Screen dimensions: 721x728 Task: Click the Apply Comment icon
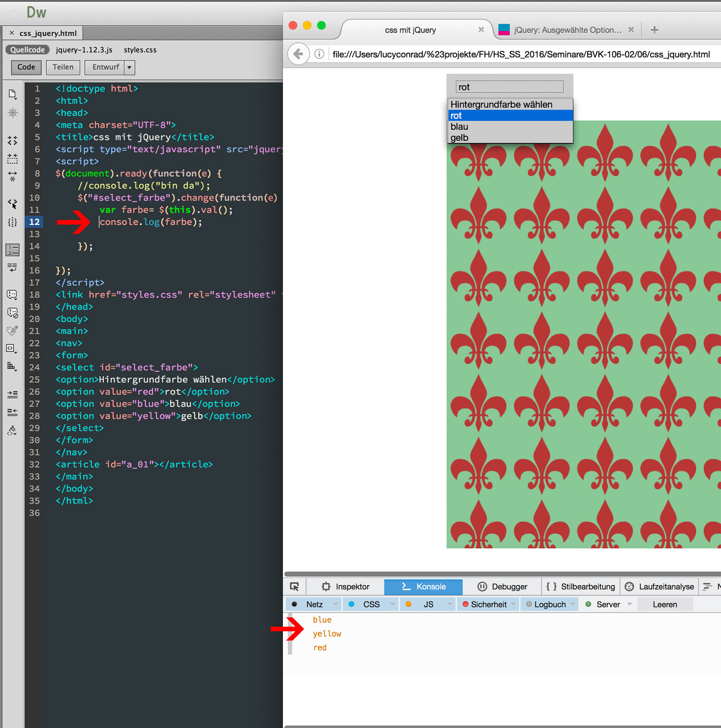click(13, 295)
